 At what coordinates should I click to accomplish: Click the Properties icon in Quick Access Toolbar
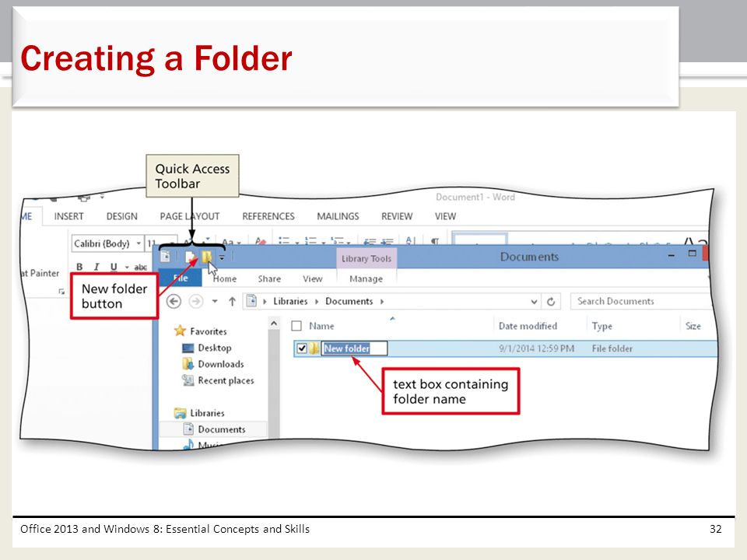pyautogui.click(x=190, y=257)
